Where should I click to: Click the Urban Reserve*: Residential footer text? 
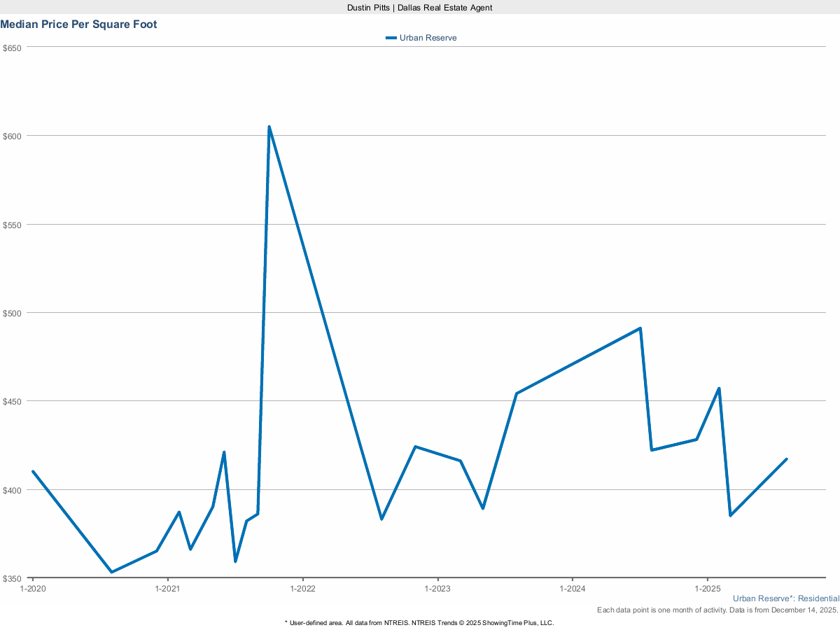(x=785, y=598)
